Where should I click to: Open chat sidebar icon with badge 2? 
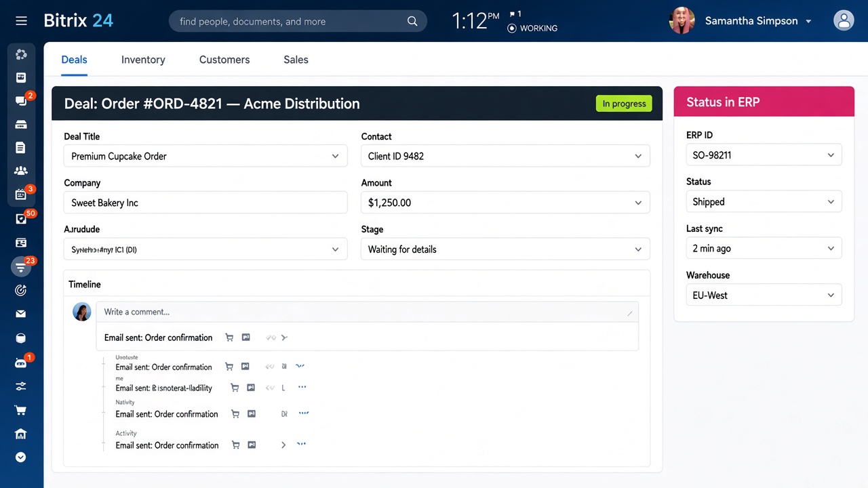[x=21, y=100]
